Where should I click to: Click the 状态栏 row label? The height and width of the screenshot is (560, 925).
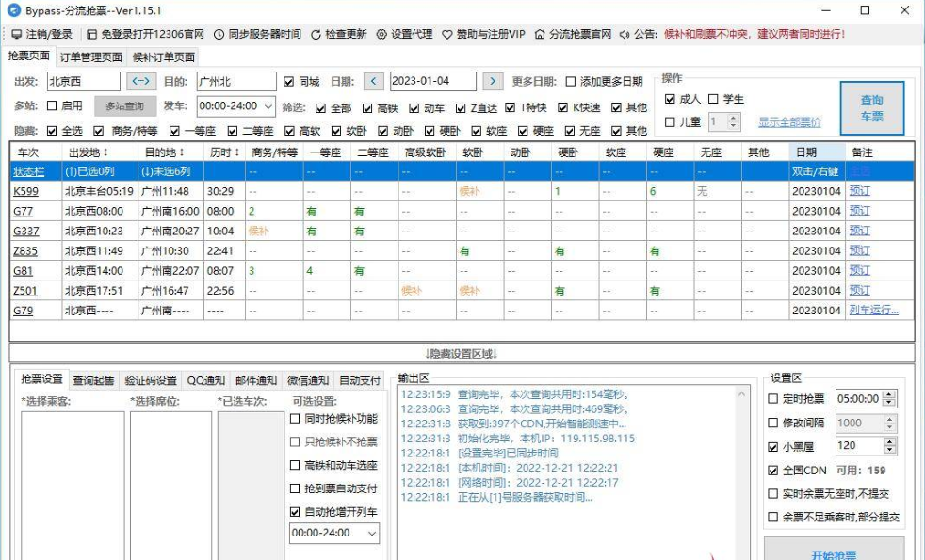click(28, 171)
